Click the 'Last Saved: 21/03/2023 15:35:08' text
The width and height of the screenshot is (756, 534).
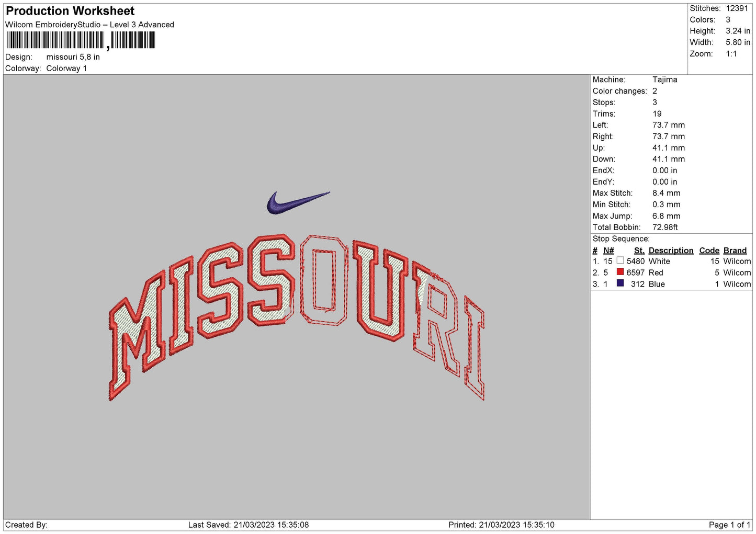coord(249,525)
